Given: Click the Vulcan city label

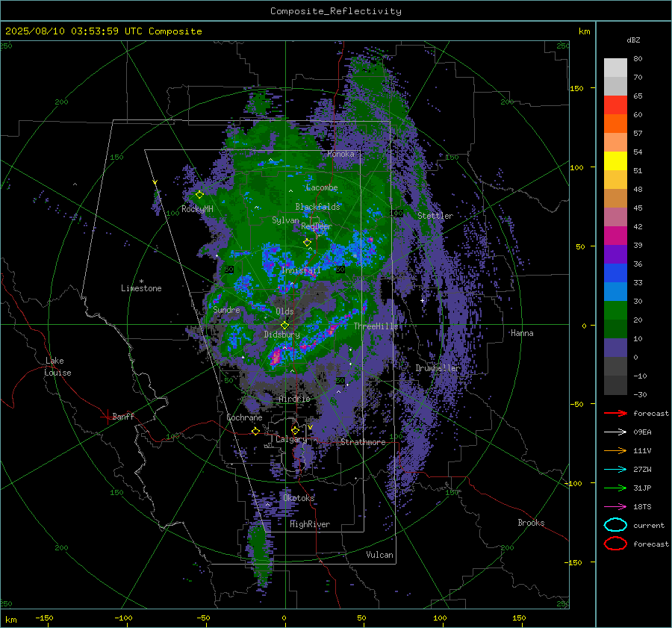Looking at the screenshot, I should pos(379,555).
